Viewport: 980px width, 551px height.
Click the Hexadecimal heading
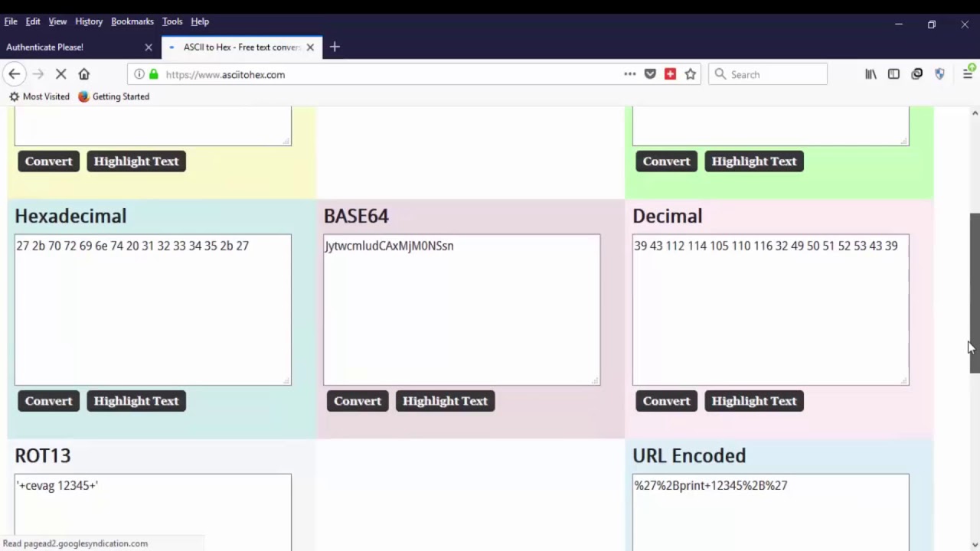tap(70, 216)
